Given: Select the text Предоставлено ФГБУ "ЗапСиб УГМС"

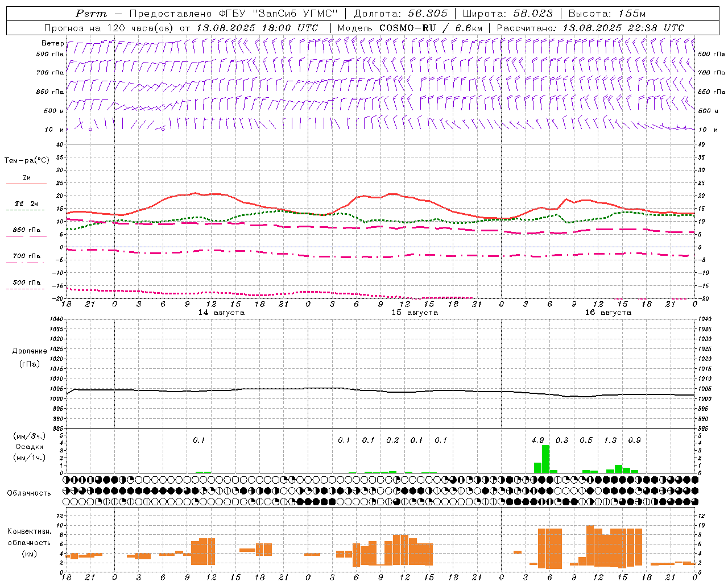Looking at the screenshot, I should 233,14.
